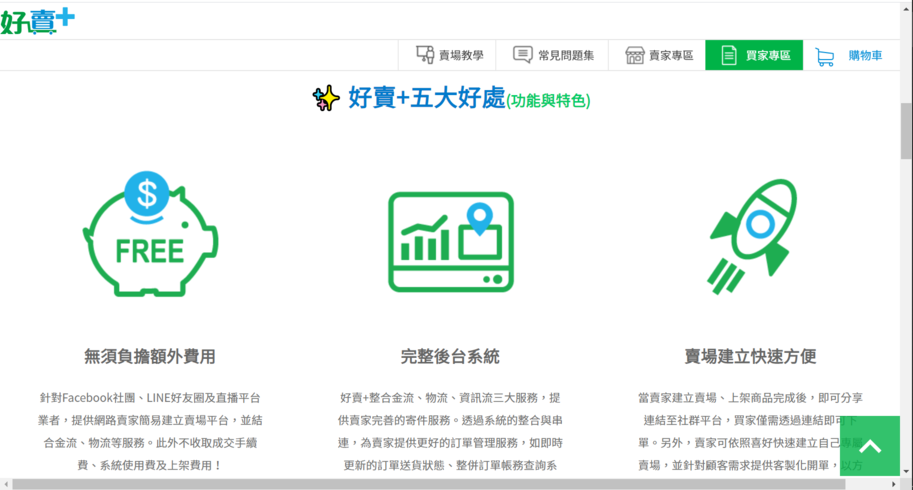
Task: Click the 賣場建立快速方便 heading
Action: click(750, 356)
